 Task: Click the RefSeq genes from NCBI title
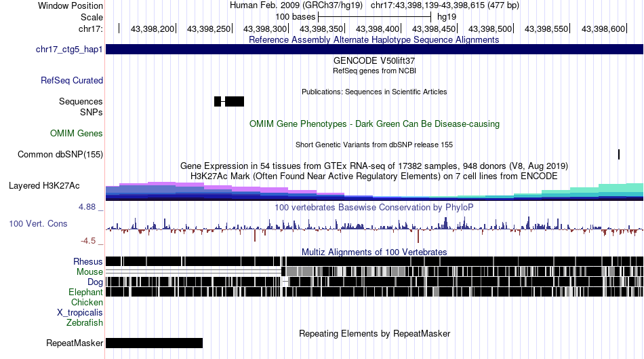pos(374,71)
